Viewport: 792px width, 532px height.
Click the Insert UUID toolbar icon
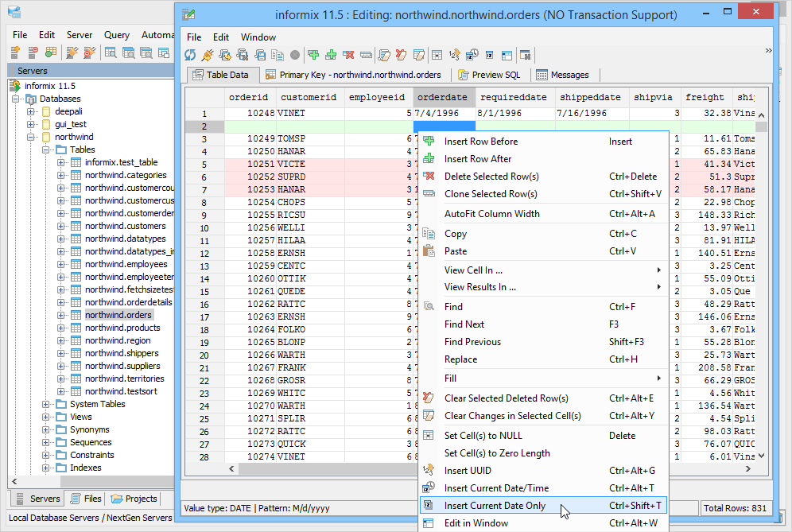coord(455,55)
